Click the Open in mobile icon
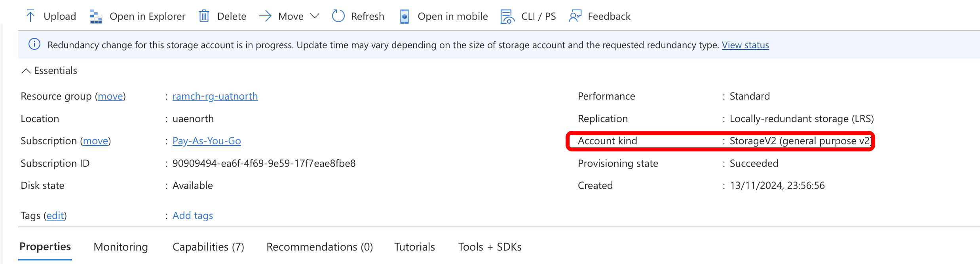 (x=404, y=16)
